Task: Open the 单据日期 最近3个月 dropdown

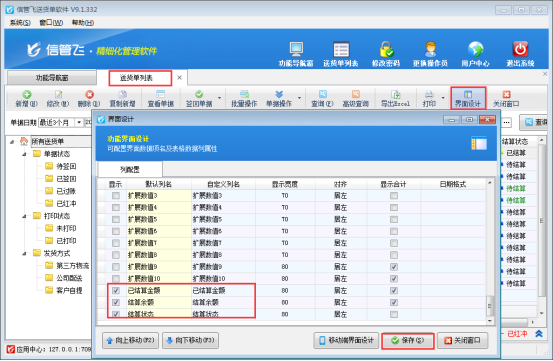Action: click(x=79, y=123)
